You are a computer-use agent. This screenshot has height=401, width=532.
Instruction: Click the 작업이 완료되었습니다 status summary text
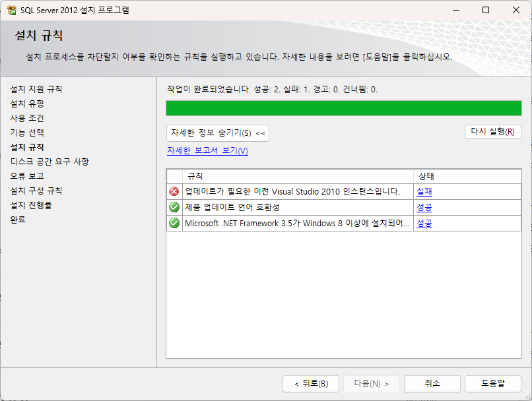pyautogui.click(x=272, y=90)
